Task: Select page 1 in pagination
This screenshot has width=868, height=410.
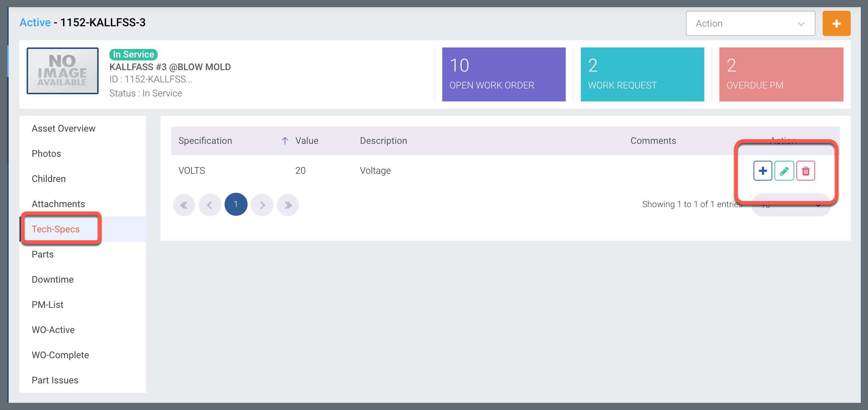Action: [236, 205]
